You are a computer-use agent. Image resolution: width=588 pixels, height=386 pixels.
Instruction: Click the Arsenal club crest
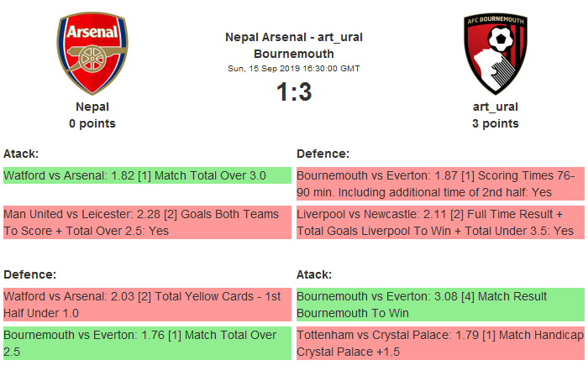tap(92, 54)
